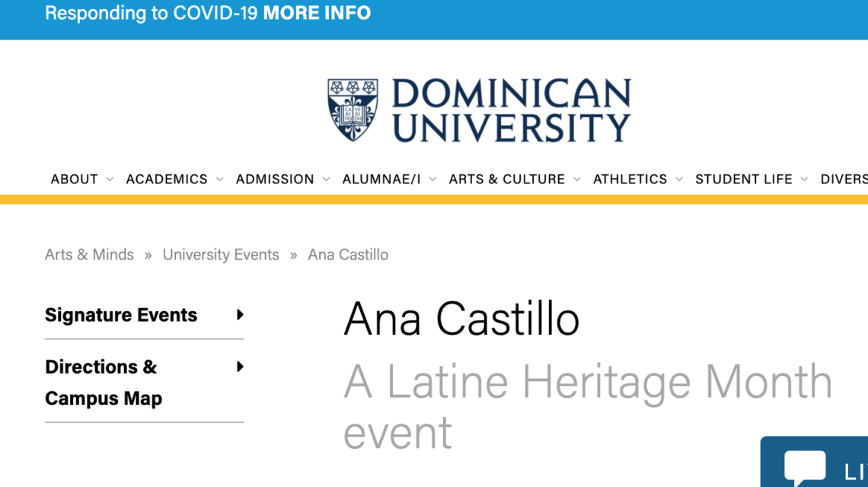Expand Signature Events with its arrow
868x487 pixels.
click(x=240, y=315)
